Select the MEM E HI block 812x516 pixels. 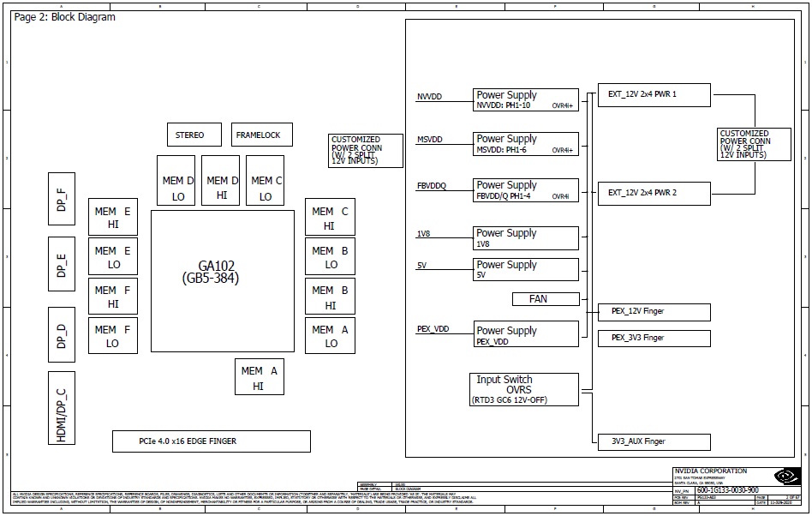(x=113, y=217)
